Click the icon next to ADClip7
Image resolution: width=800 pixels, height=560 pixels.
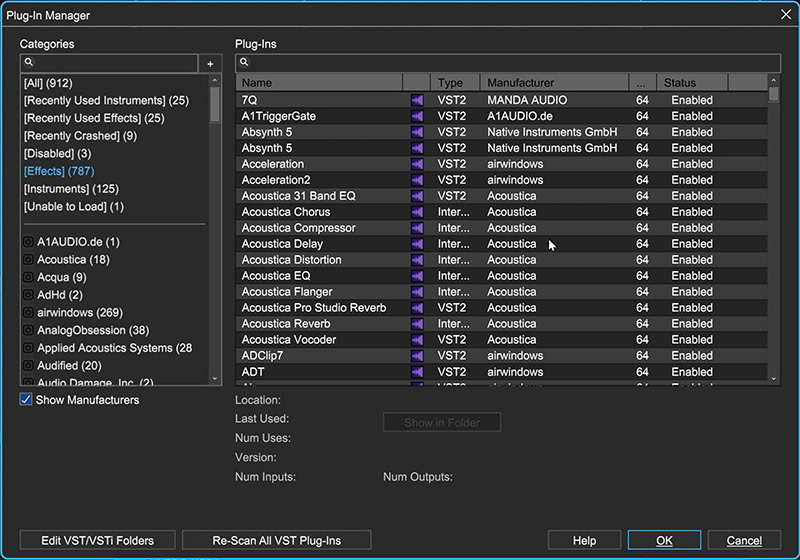(x=417, y=356)
